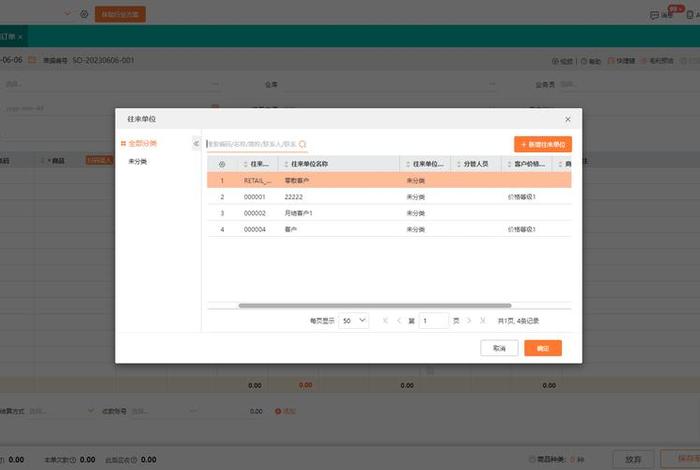Viewport: 700px width, 470px height.
Task: Sort by the 客户价格 column sort arrows
Action: pyautogui.click(x=509, y=164)
